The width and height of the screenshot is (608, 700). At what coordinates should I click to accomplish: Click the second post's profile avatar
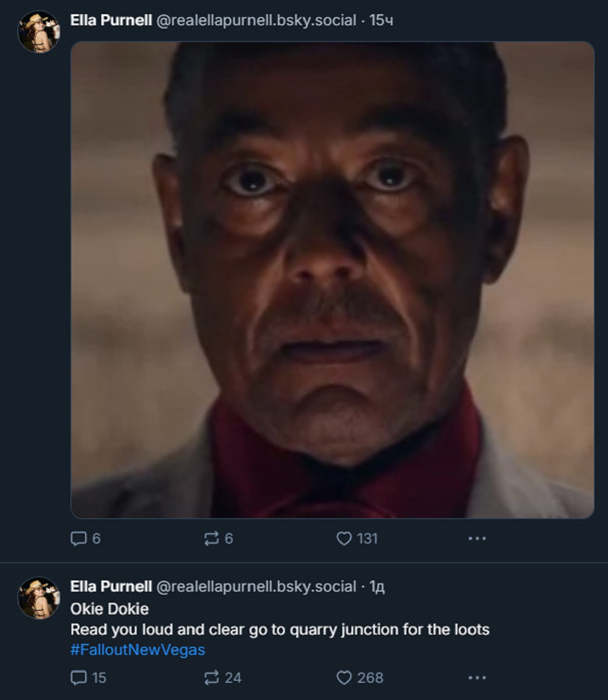click(38, 598)
